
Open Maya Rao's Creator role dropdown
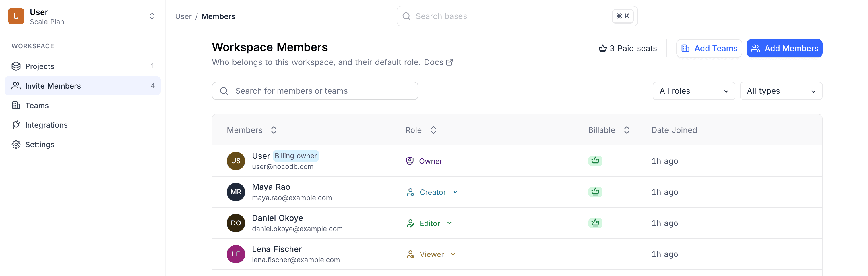coord(432,192)
